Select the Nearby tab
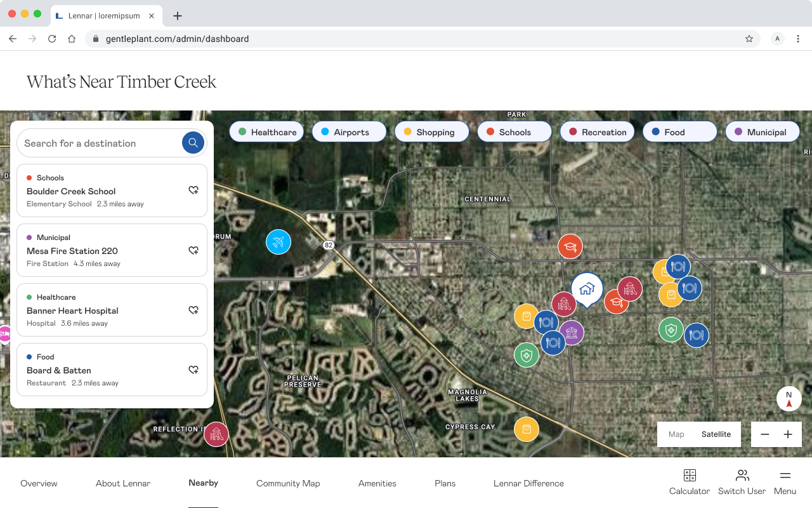Image resolution: width=812 pixels, height=508 pixels. [203, 483]
